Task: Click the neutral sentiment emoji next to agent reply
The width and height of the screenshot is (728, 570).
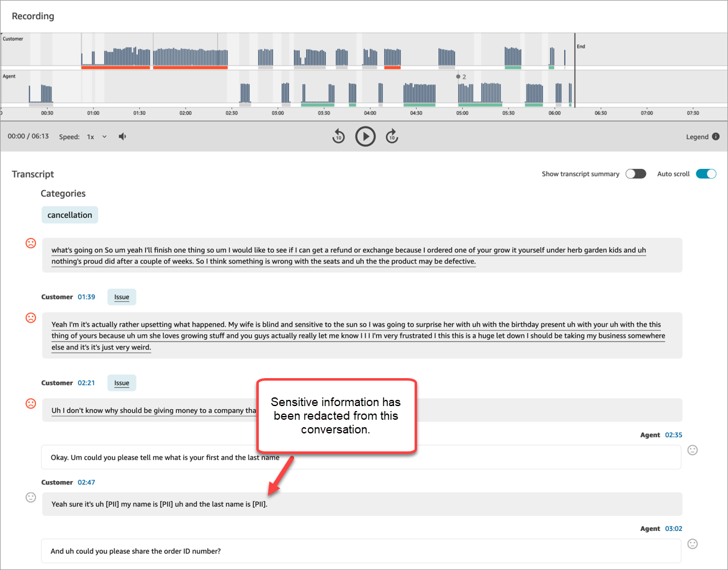Action: click(x=693, y=449)
